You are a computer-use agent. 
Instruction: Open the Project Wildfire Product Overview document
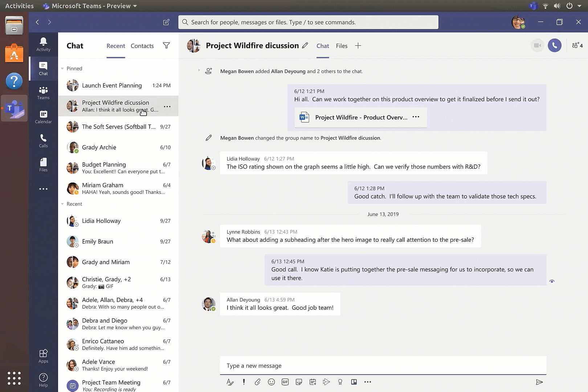(360, 117)
